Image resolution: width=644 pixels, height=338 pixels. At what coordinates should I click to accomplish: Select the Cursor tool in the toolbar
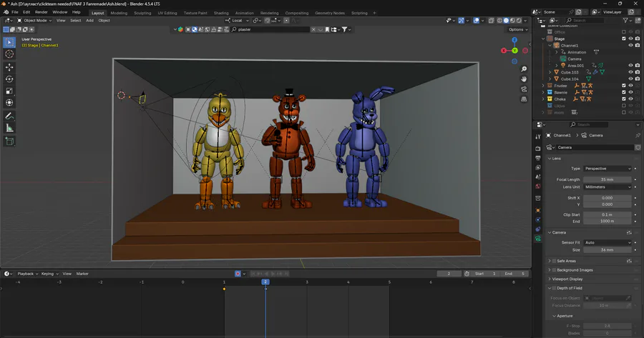click(x=9, y=54)
